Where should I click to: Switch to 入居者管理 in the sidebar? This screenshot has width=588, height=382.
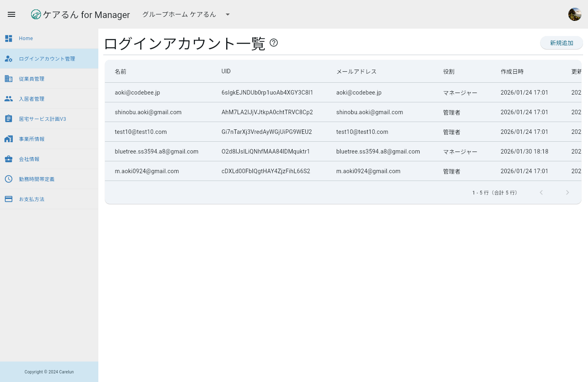(x=32, y=99)
